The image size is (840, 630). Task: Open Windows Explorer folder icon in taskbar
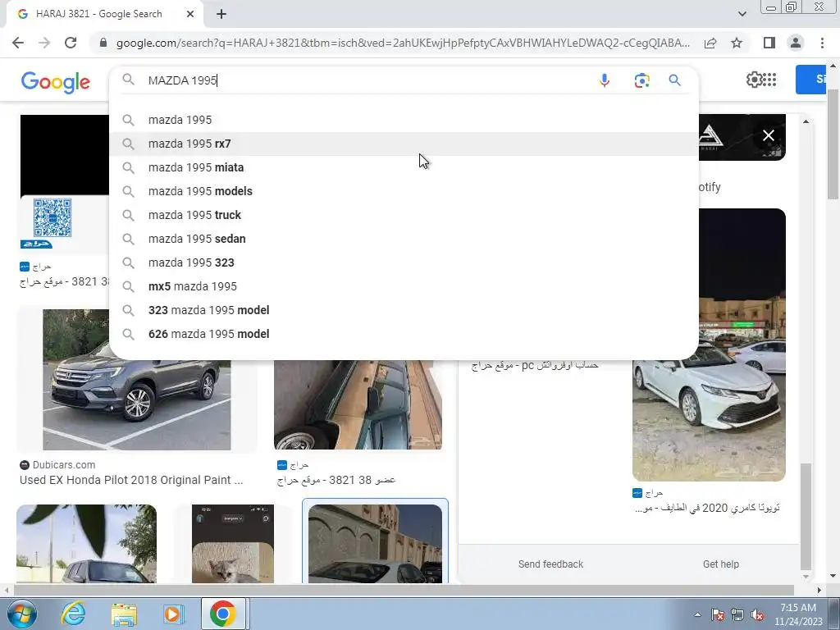click(x=124, y=614)
